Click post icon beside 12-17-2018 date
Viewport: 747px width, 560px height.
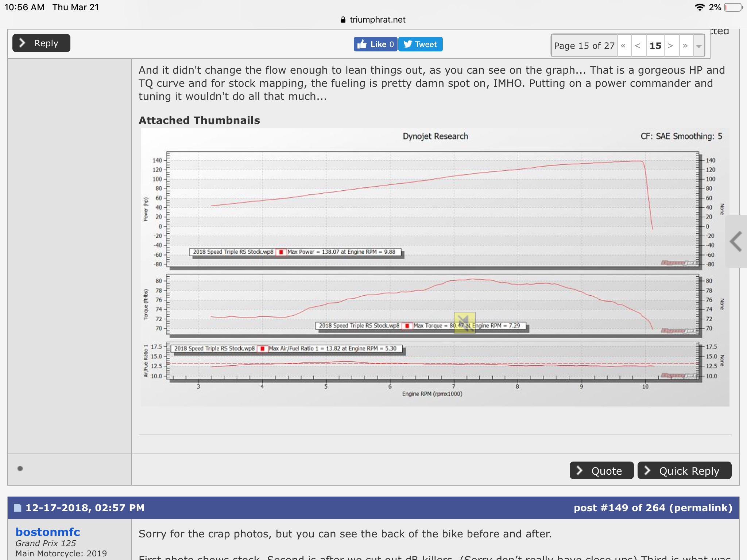point(18,508)
